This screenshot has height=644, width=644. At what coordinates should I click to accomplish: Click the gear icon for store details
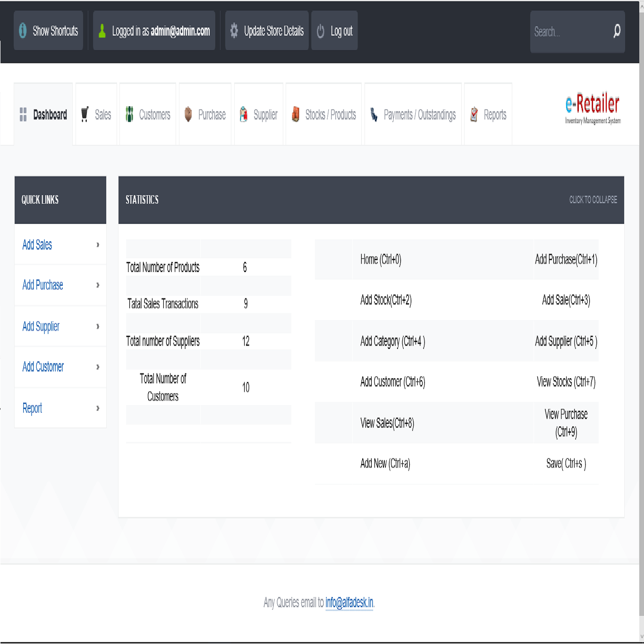(234, 31)
